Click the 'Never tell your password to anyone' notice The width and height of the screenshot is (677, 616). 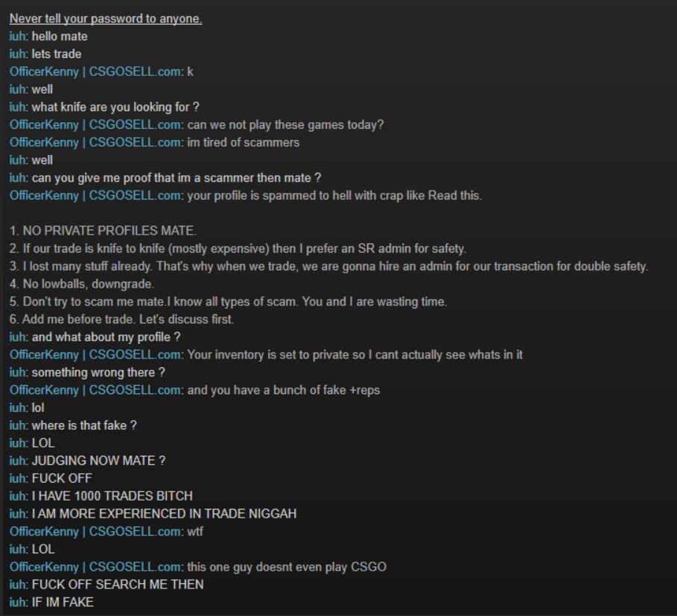(106, 19)
